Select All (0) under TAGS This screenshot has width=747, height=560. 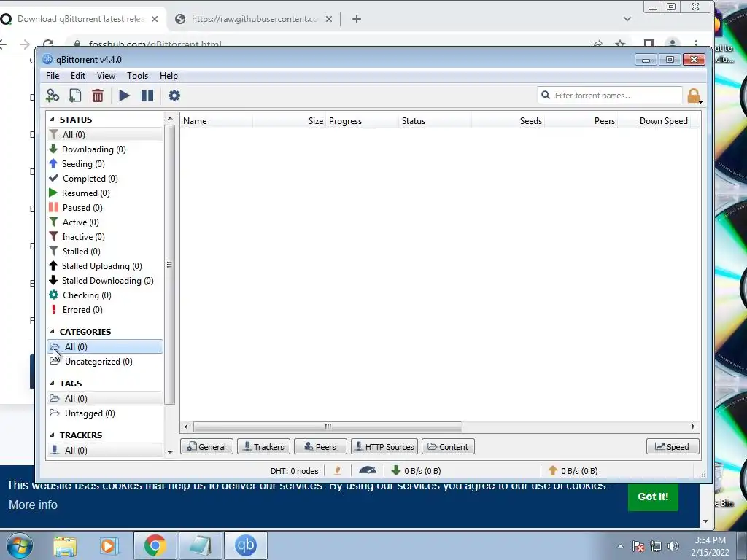(105, 399)
